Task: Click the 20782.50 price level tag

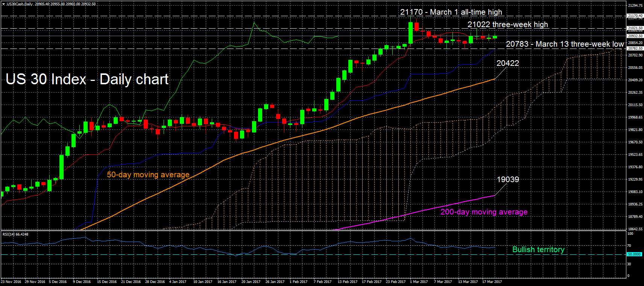Action: coord(635,49)
